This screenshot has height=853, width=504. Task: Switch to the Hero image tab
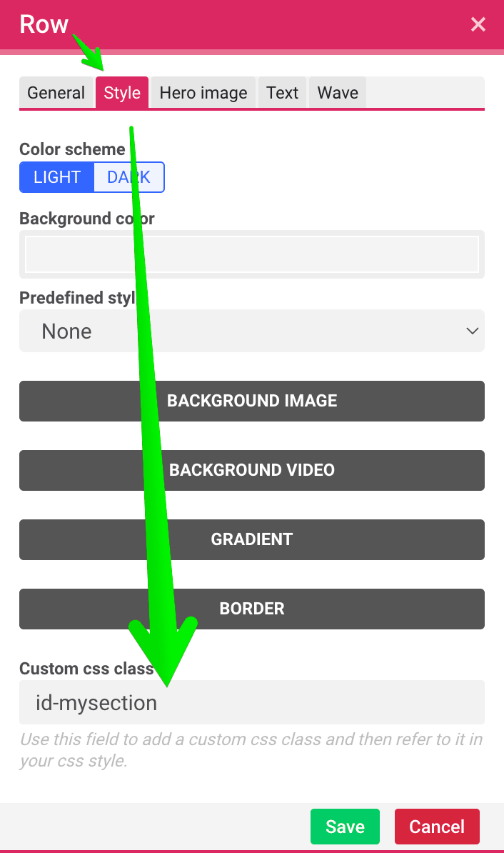pos(203,92)
